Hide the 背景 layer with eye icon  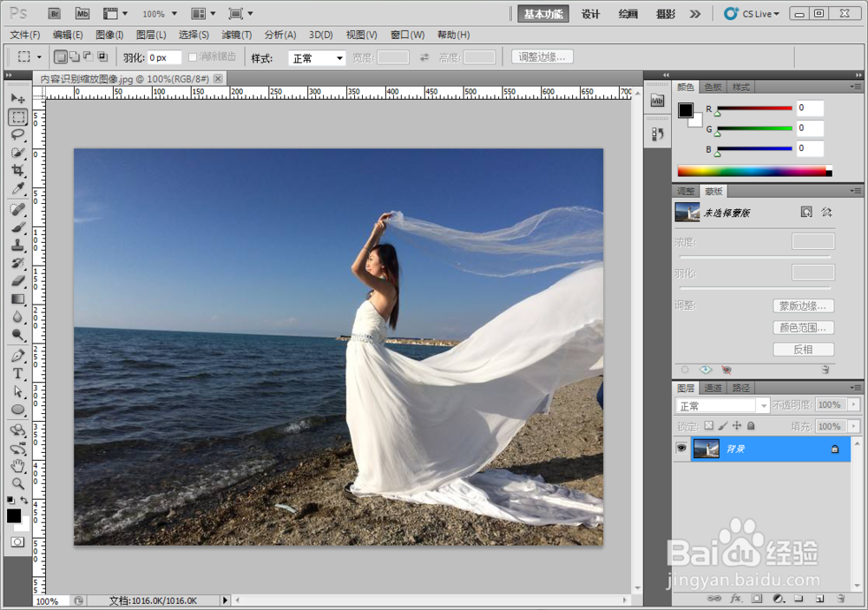681,448
